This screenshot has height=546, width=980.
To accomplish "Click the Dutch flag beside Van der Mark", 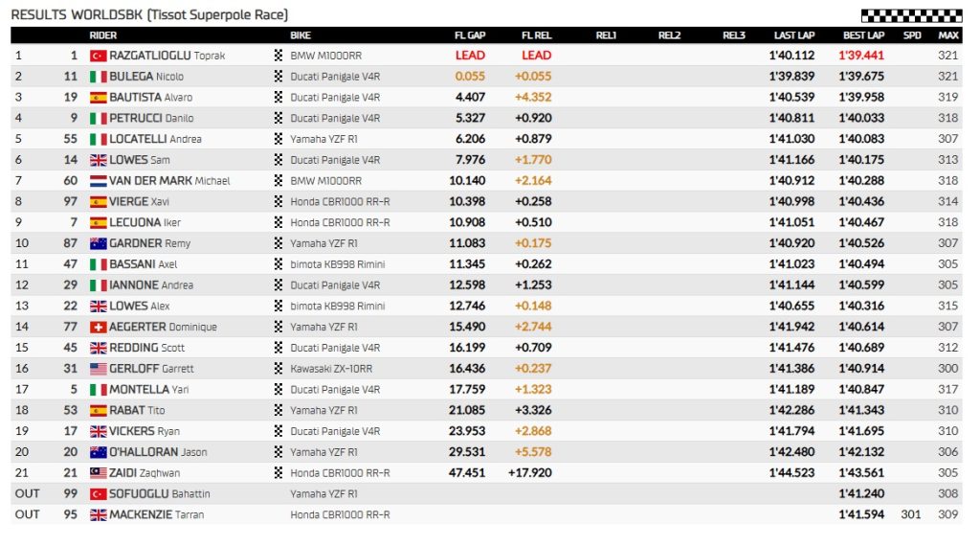I will point(98,181).
